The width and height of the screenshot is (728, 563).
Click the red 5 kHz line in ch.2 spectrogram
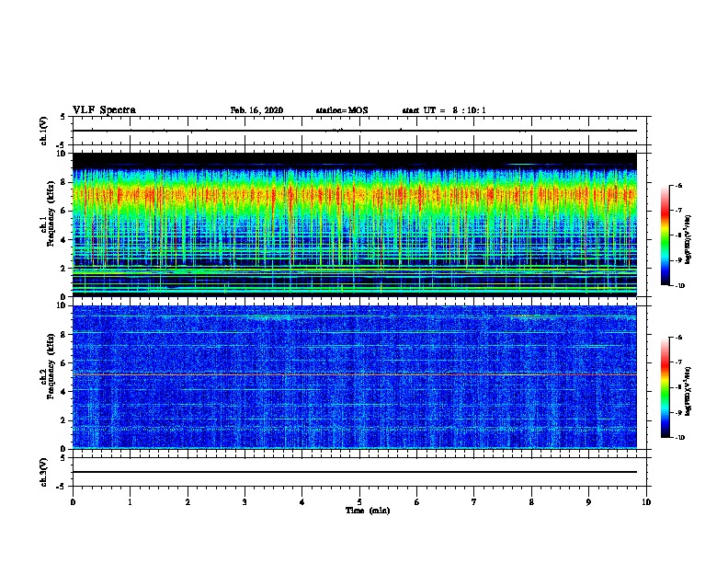[355, 374]
